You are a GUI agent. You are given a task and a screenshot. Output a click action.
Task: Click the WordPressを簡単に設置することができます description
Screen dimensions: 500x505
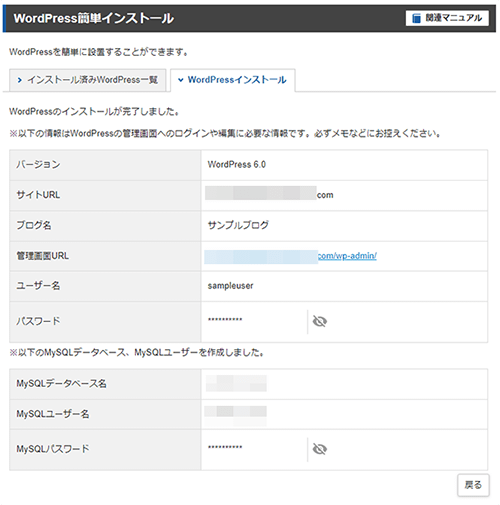tap(99, 52)
